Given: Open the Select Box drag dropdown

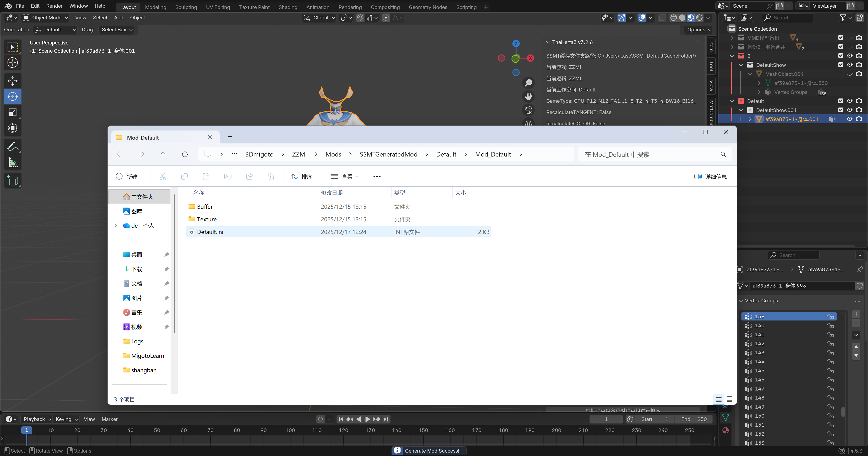Looking at the screenshot, I should click(x=116, y=30).
